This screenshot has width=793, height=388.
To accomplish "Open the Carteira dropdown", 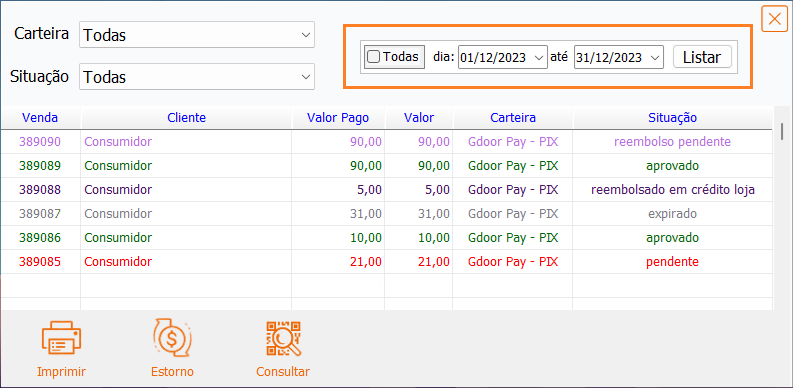I will point(197,35).
